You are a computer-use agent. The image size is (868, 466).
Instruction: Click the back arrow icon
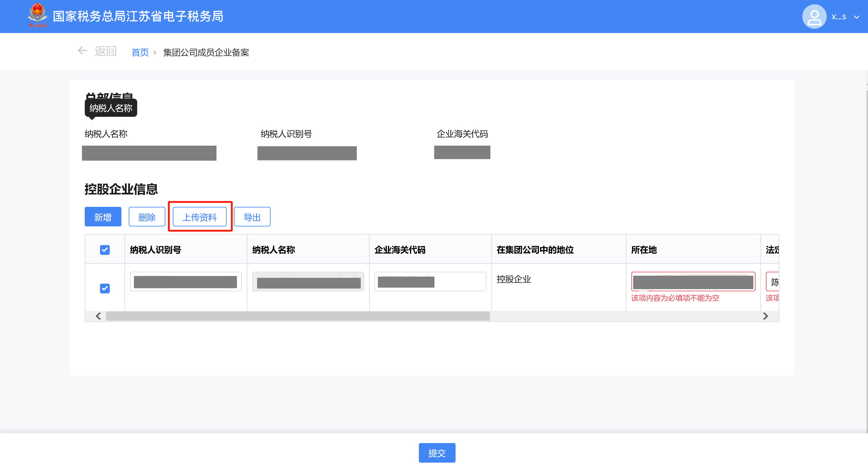pyautogui.click(x=82, y=51)
